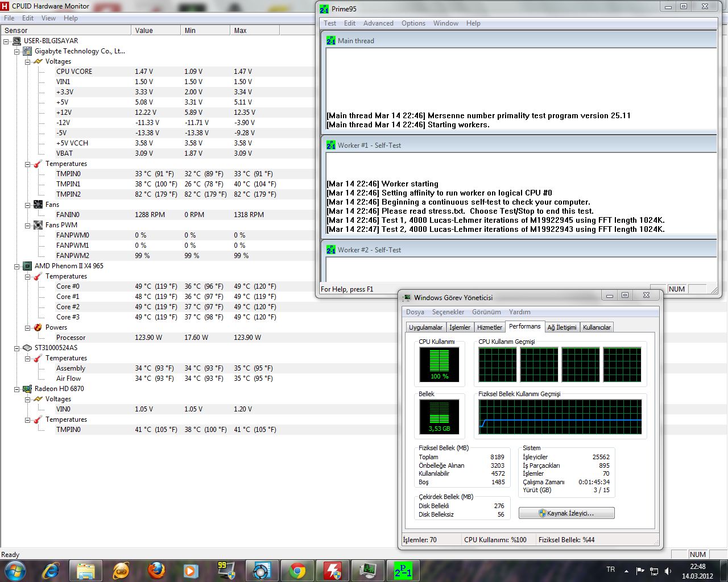
Task: Collapse Powers node
Action: (x=28, y=327)
